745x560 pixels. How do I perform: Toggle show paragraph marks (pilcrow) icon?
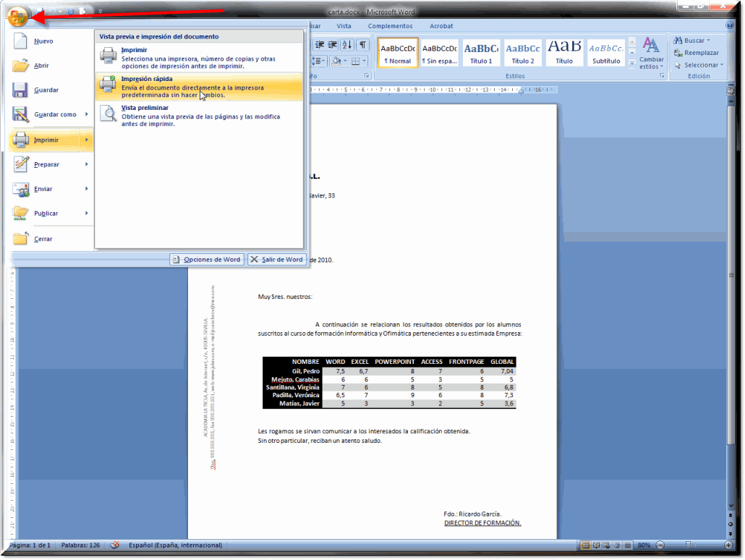[x=362, y=45]
